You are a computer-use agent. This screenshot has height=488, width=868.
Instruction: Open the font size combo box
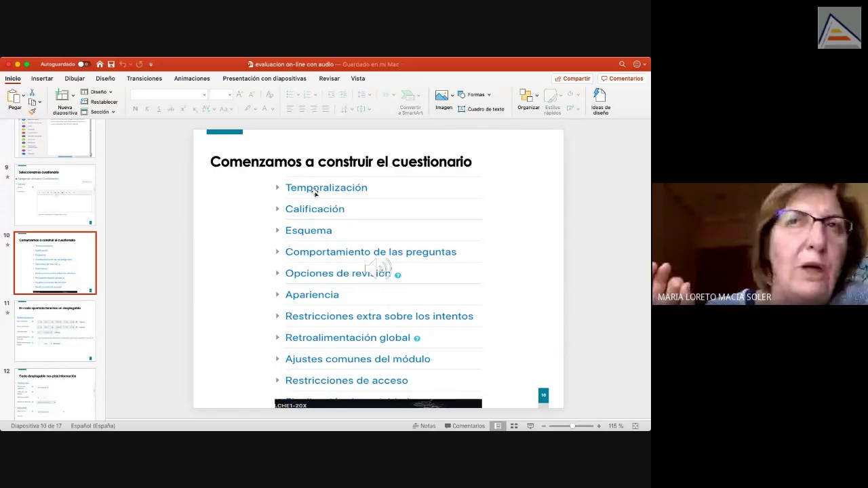(220, 95)
